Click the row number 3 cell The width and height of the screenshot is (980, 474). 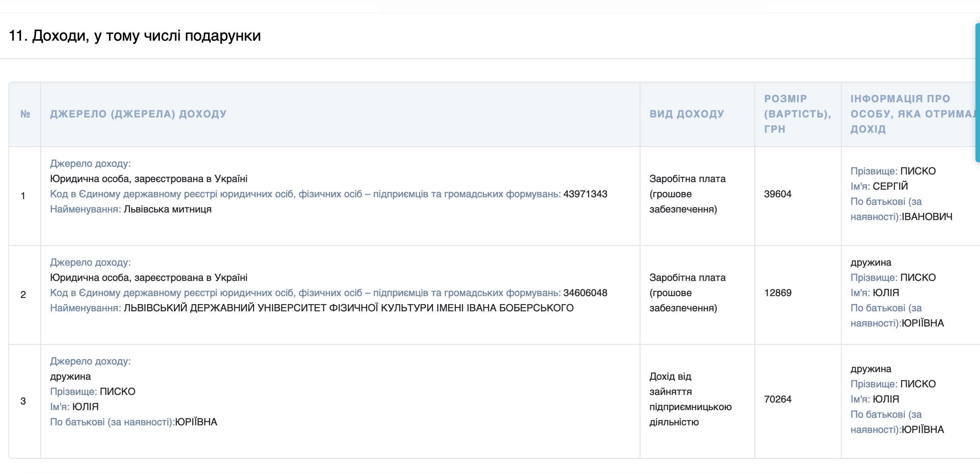tap(23, 401)
